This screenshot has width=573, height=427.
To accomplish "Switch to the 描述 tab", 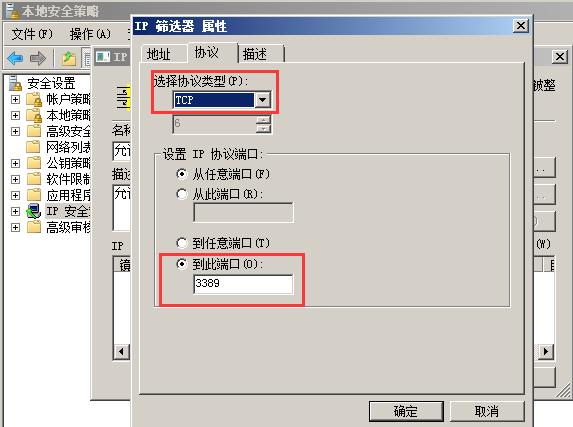I will coord(254,54).
